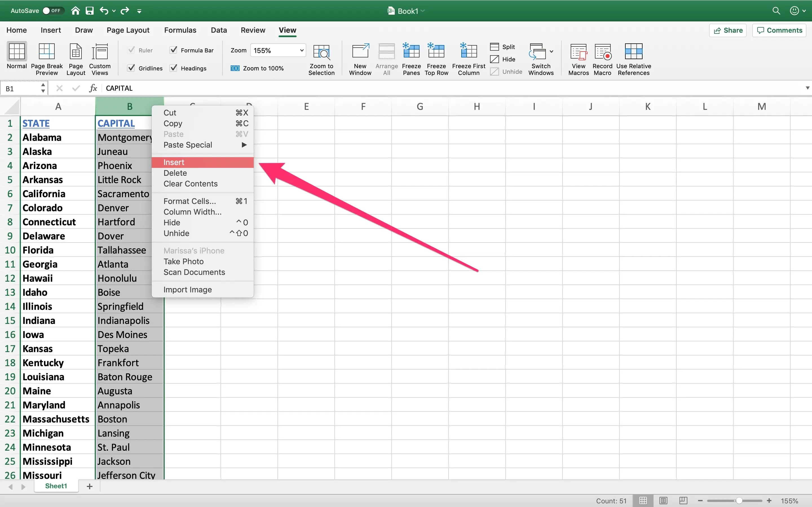Click the Freeze Panes icon
812x507 pixels.
411,52
